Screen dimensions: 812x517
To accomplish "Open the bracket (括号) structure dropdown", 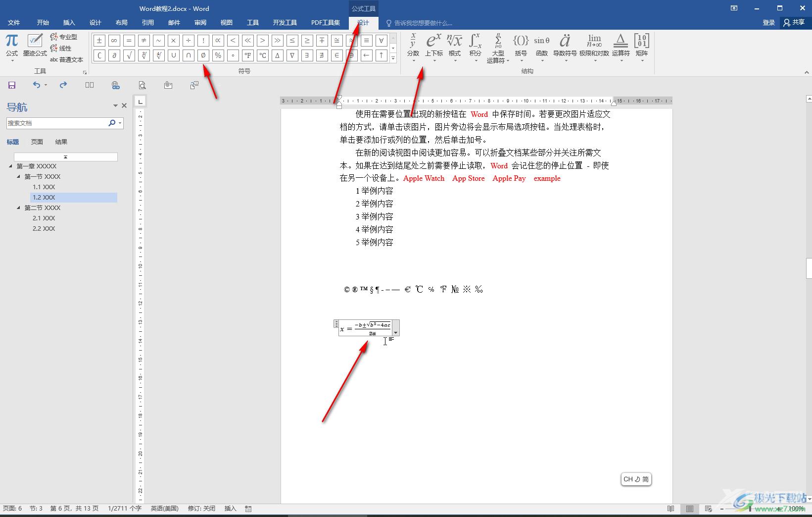I will 521,48.
